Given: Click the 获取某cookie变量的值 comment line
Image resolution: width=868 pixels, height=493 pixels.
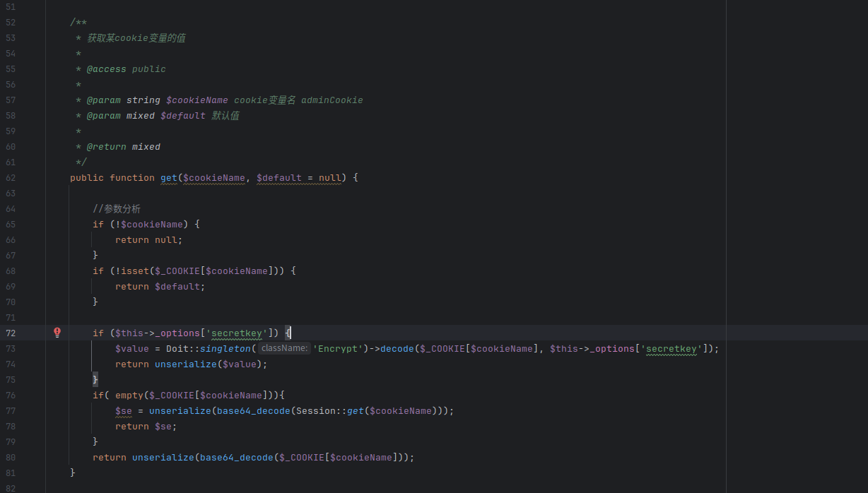Looking at the screenshot, I should (136, 37).
